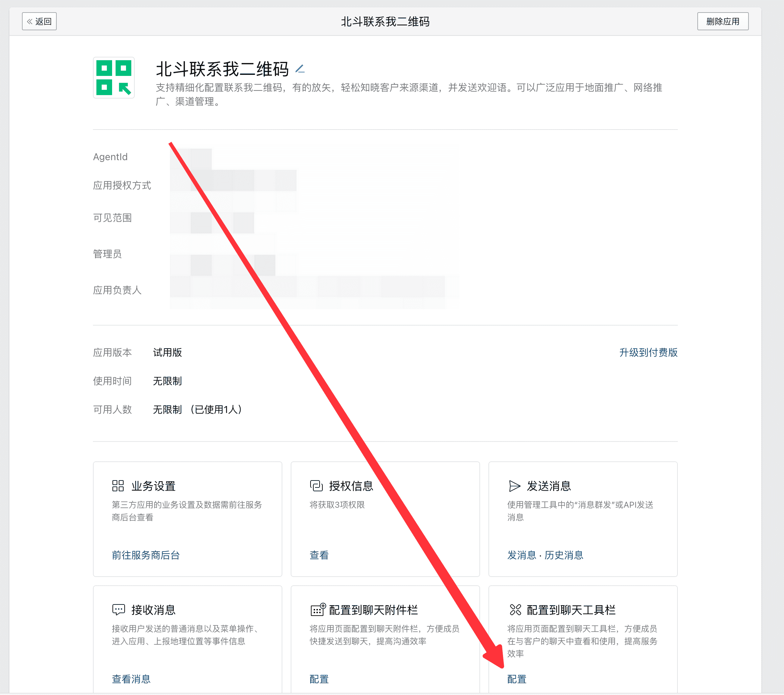This screenshot has height=695, width=784.
Task: Click the 配置到聊天附件栏 icon
Action: click(x=317, y=609)
